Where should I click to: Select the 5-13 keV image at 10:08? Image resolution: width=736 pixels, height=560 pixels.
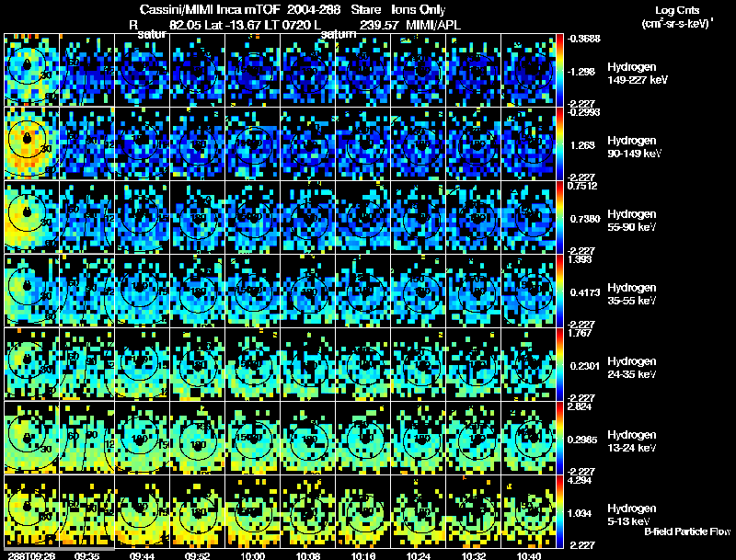308,511
